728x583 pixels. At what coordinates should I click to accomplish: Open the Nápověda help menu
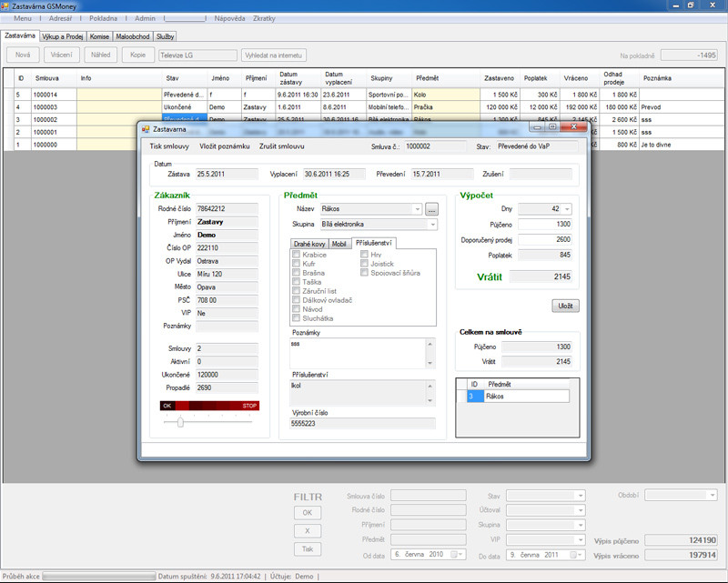(x=229, y=18)
